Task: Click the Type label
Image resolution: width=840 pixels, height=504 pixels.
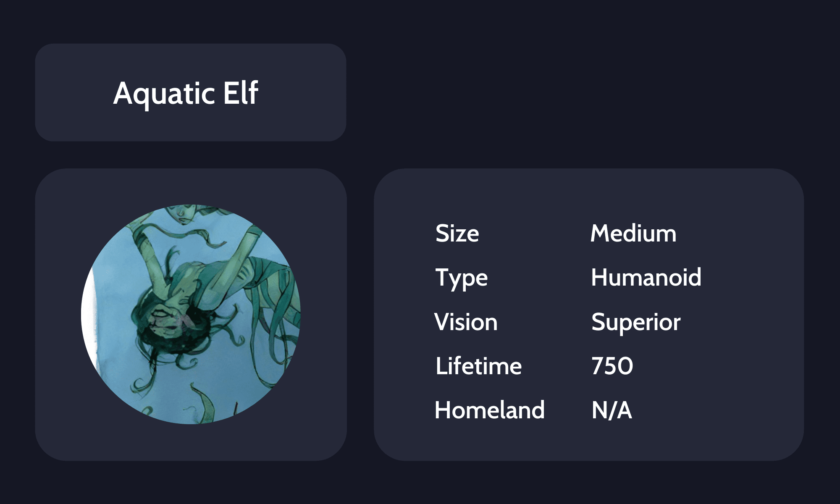Action: click(461, 278)
